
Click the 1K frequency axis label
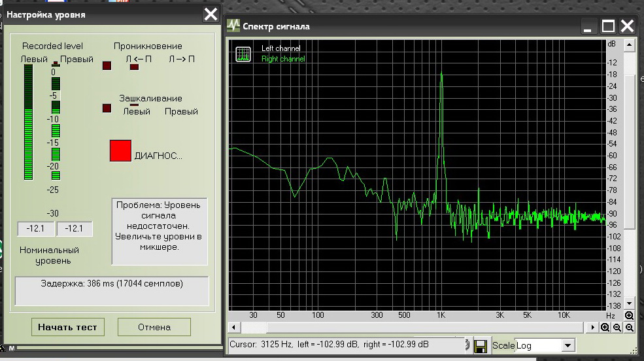441,315
